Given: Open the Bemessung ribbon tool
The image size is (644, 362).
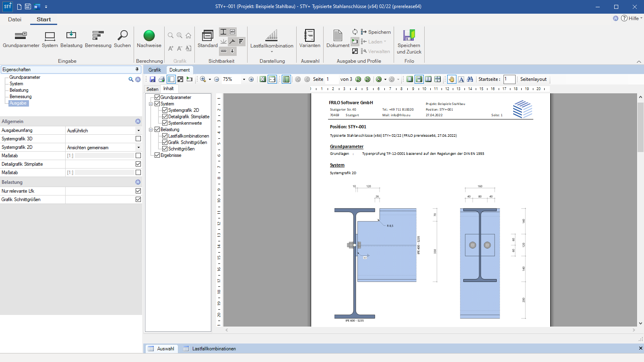Looking at the screenshot, I should (98, 39).
